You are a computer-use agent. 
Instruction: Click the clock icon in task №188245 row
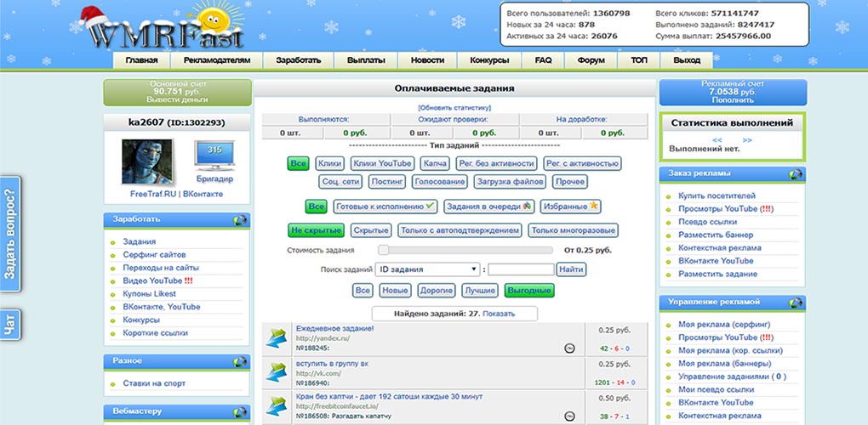(x=569, y=348)
